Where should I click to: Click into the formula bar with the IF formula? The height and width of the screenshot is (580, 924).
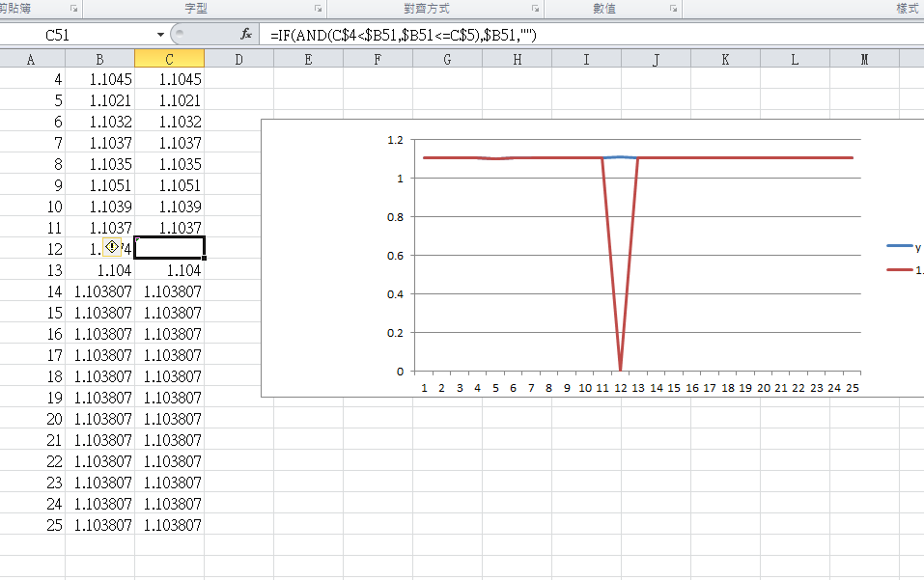tap(591, 35)
